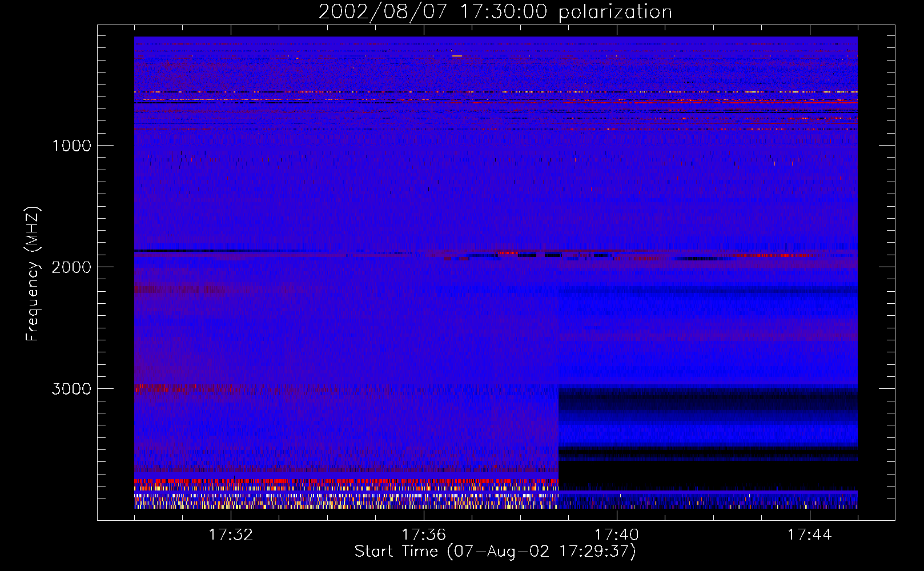
Task: Click the "1000" frequency tick label
Action: click(x=71, y=146)
